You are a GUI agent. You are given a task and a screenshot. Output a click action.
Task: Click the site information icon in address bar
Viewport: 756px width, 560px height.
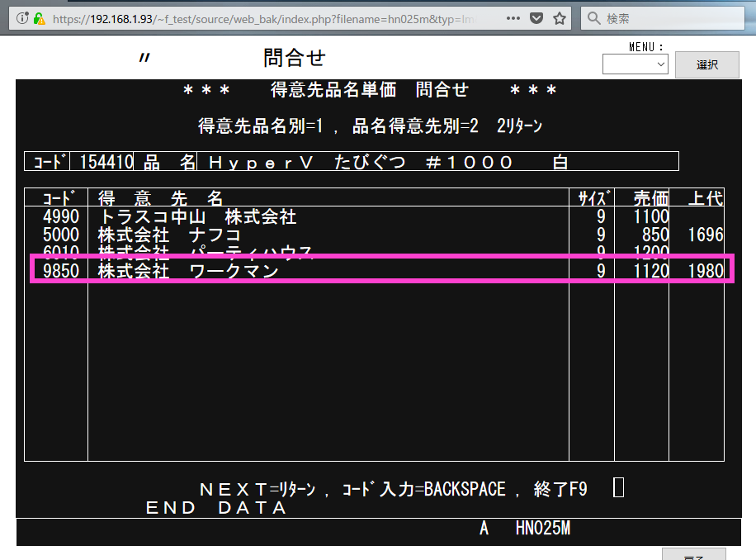tap(22, 18)
